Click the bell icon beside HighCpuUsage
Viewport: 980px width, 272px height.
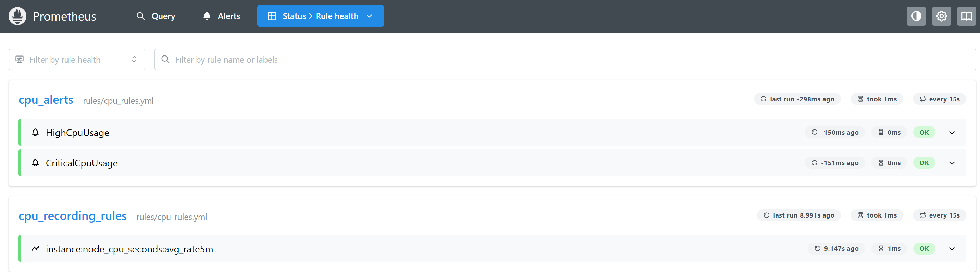35,132
